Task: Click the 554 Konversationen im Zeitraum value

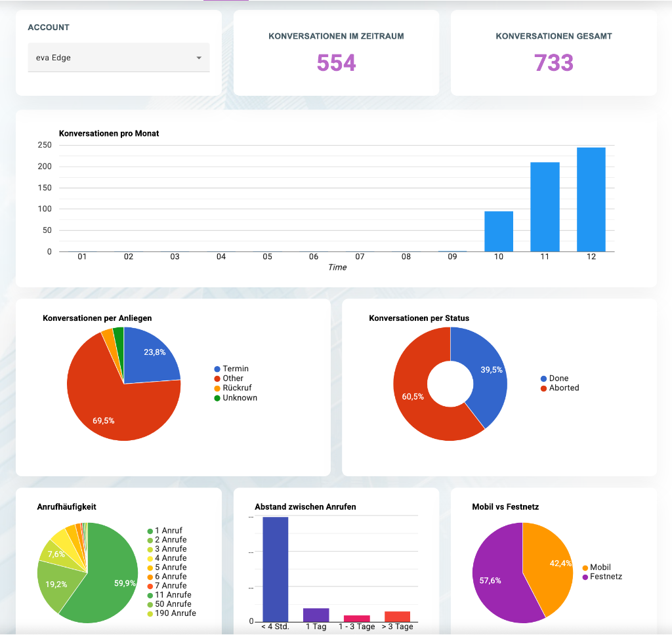Action: pos(336,62)
